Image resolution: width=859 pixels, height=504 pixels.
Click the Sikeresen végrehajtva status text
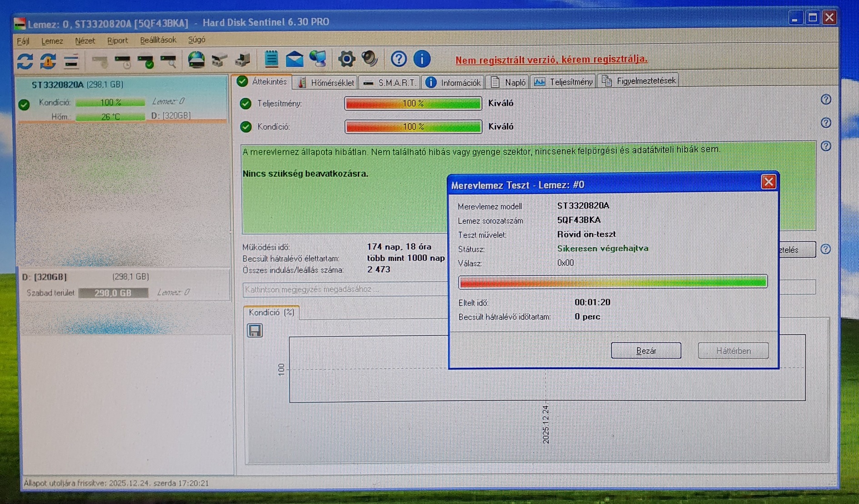coord(603,248)
